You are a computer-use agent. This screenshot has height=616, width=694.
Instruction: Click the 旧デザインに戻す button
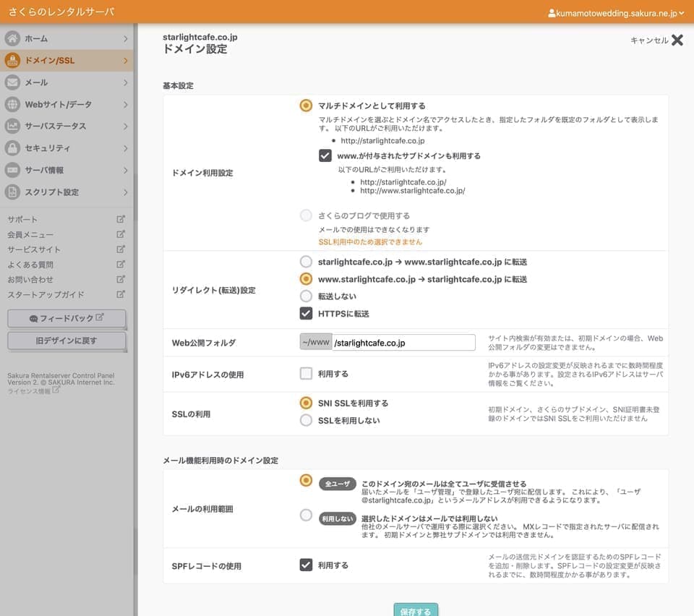tap(67, 341)
